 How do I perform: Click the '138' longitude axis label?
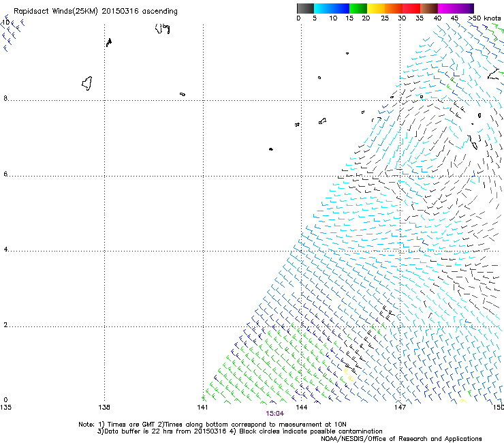104,408
